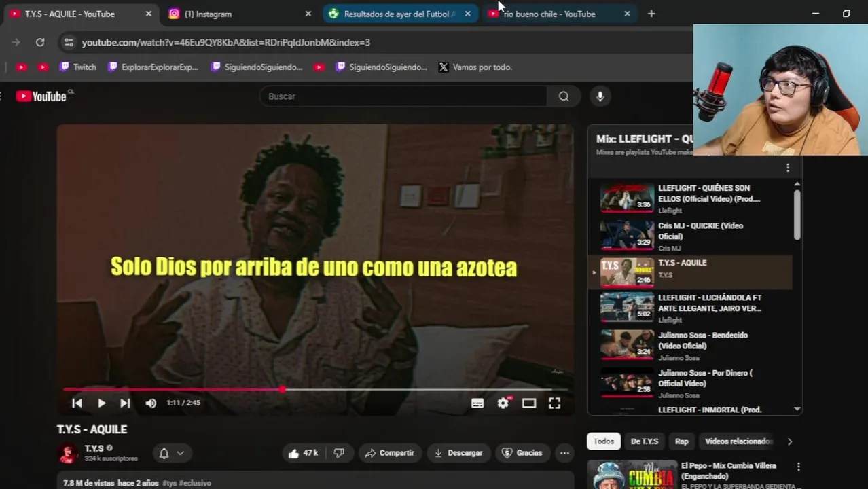Toggle subtitles captions button
868x489 pixels.
[x=477, y=403]
